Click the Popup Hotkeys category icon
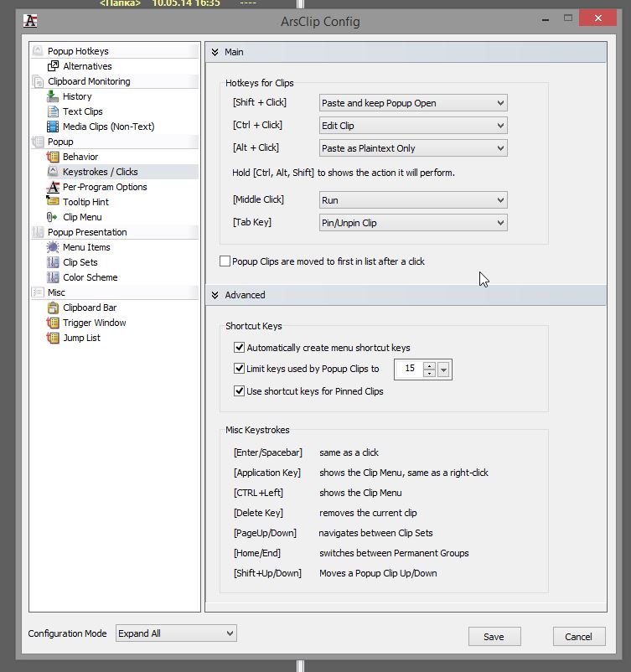The image size is (631, 672). 38,51
